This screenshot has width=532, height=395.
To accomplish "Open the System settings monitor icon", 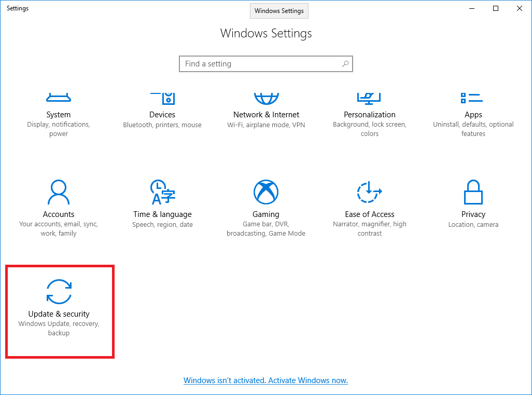I will coord(59,97).
